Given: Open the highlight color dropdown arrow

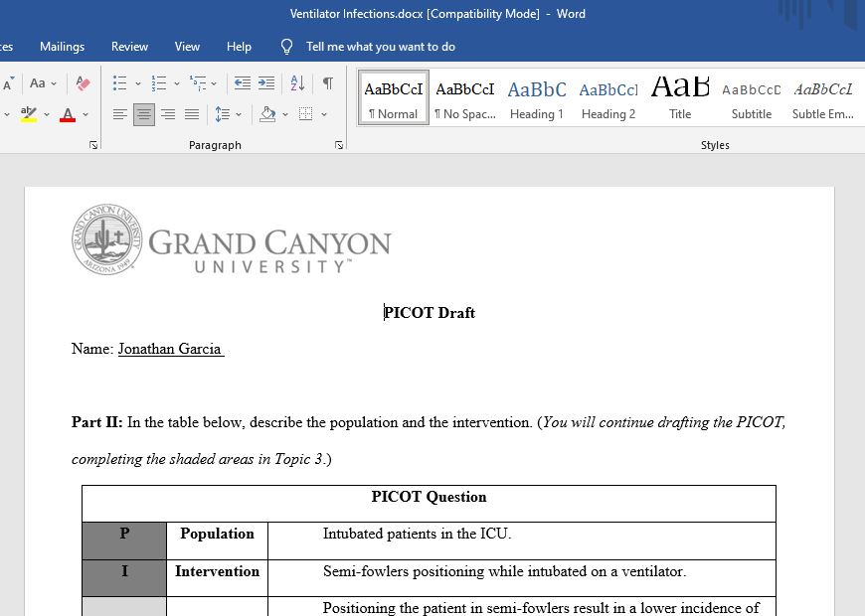Looking at the screenshot, I should (x=47, y=114).
